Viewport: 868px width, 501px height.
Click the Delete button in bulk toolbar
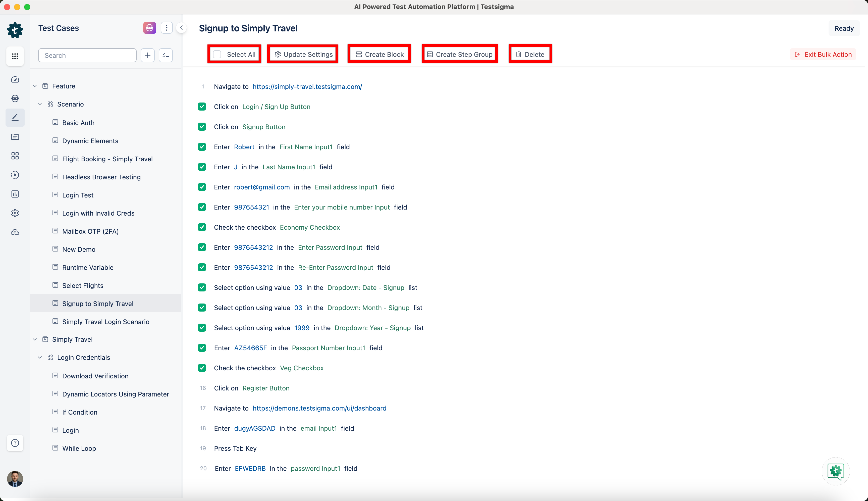pyautogui.click(x=530, y=54)
